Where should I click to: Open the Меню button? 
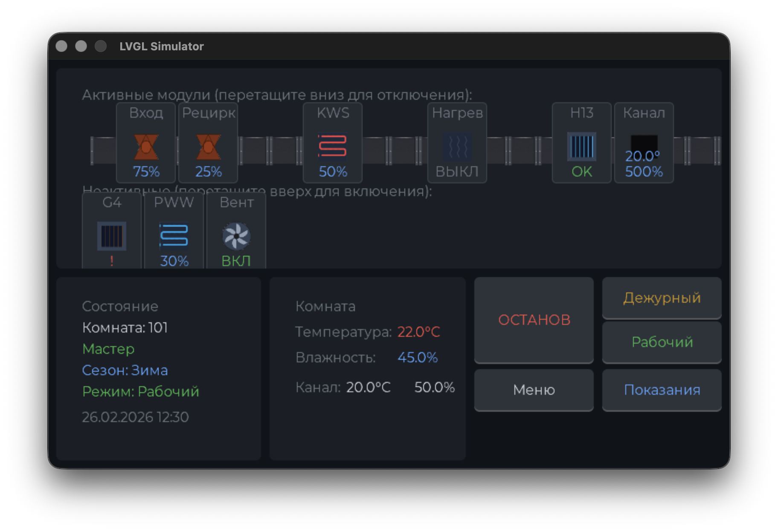point(534,390)
